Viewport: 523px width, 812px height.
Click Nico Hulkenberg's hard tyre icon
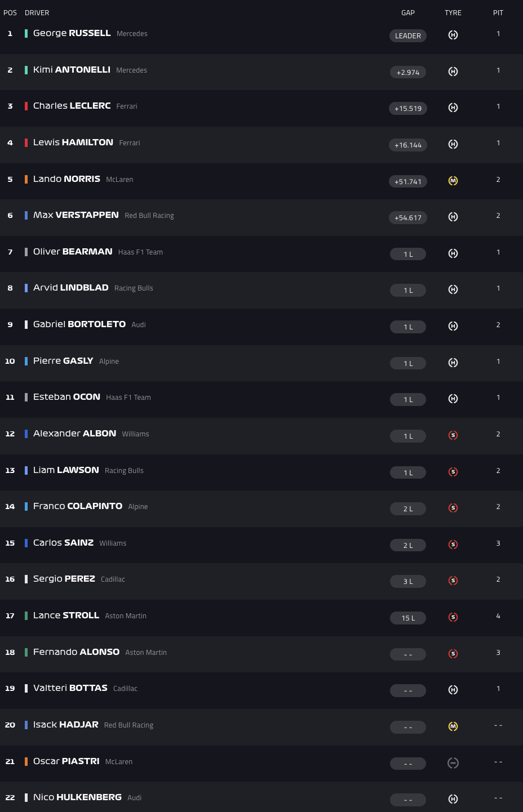click(x=453, y=799)
